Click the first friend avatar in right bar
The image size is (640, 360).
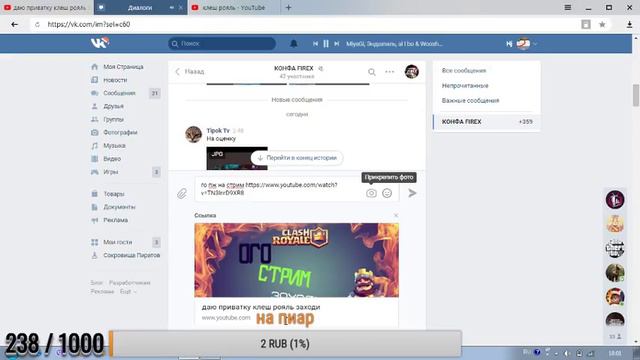click(615, 200)
